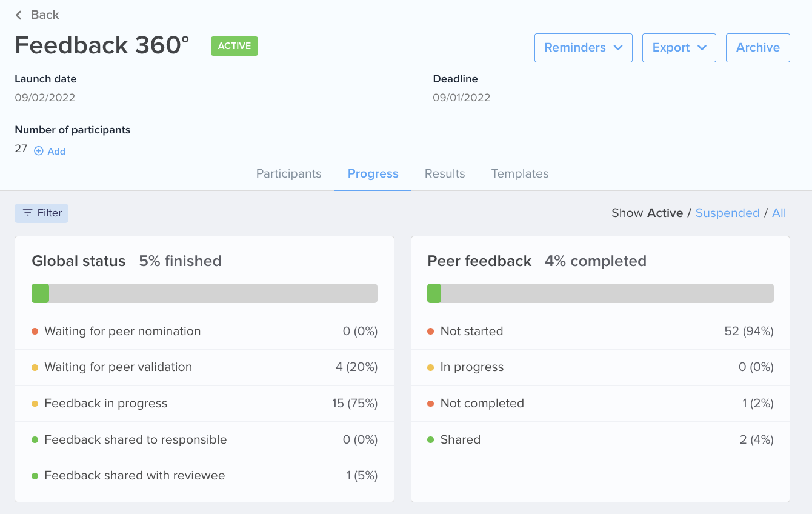Click the '52 (94%)' value
Image resolution: width=812 pixels, height=514 pixels.
point(749,332)
